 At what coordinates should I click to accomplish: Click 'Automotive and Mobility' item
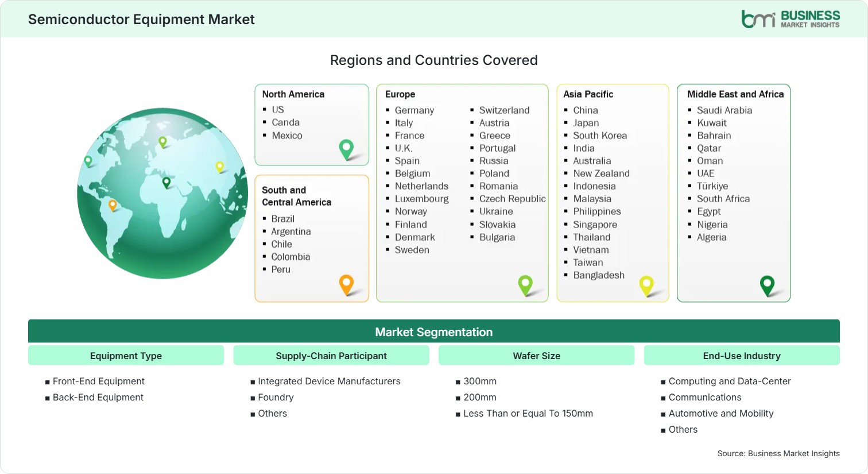[721, 413]
